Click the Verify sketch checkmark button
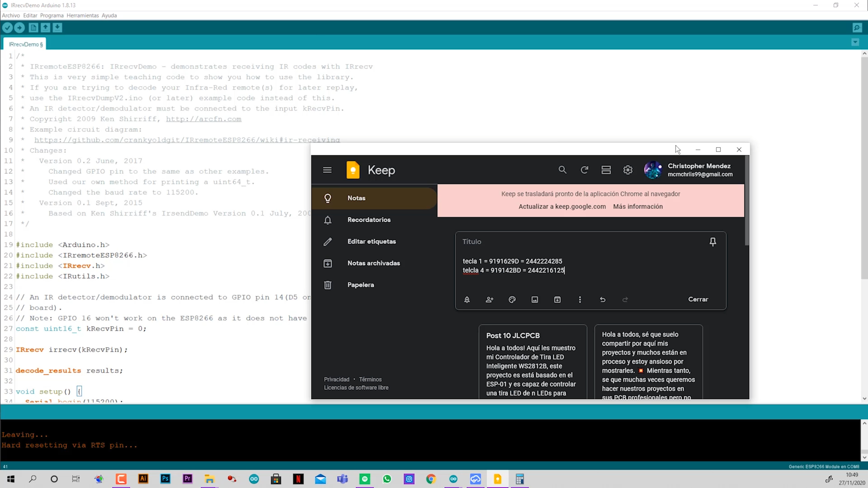This screenshot has height=488, width=868. pos(7,28)
